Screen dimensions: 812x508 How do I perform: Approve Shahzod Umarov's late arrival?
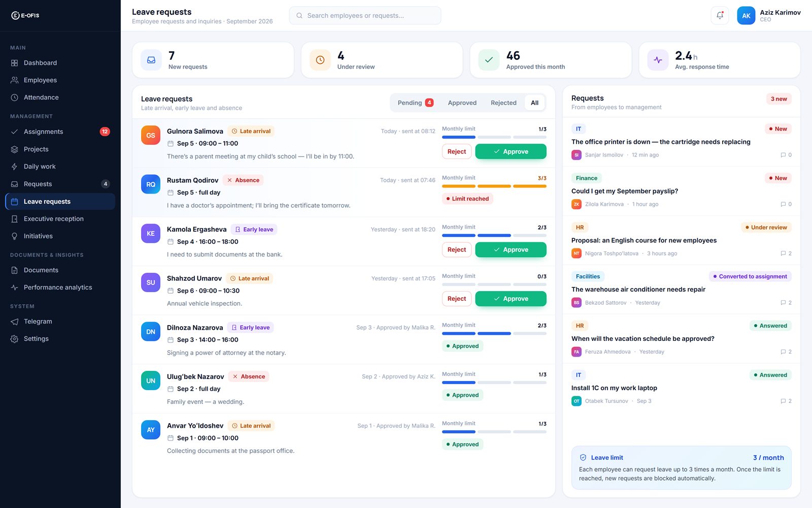pyautogui.click(x=511, y=299)
